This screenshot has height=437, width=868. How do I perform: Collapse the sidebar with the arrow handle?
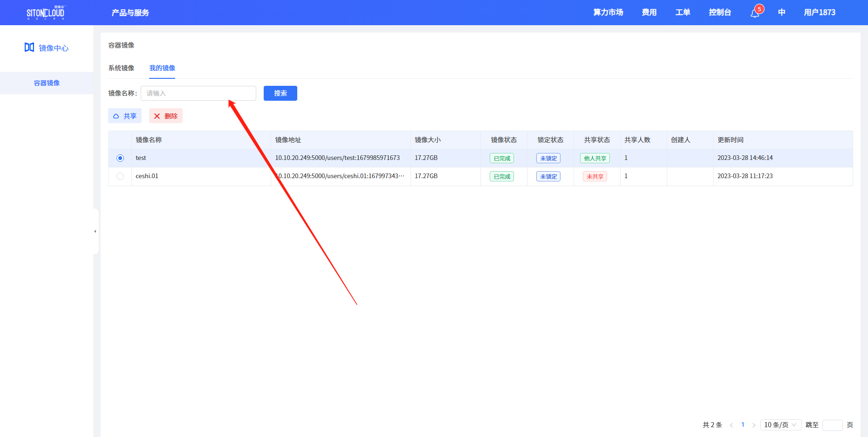tap(95, 231)
